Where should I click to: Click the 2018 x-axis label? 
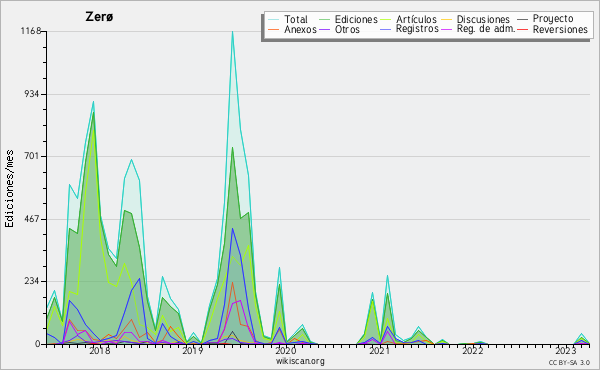pyautogui.click(x=99, y=351)
